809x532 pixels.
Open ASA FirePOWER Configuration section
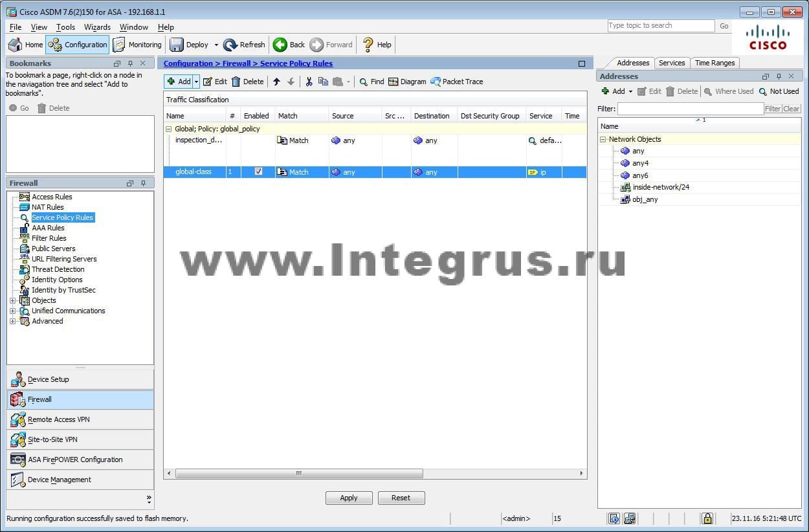tap(80, 460)
